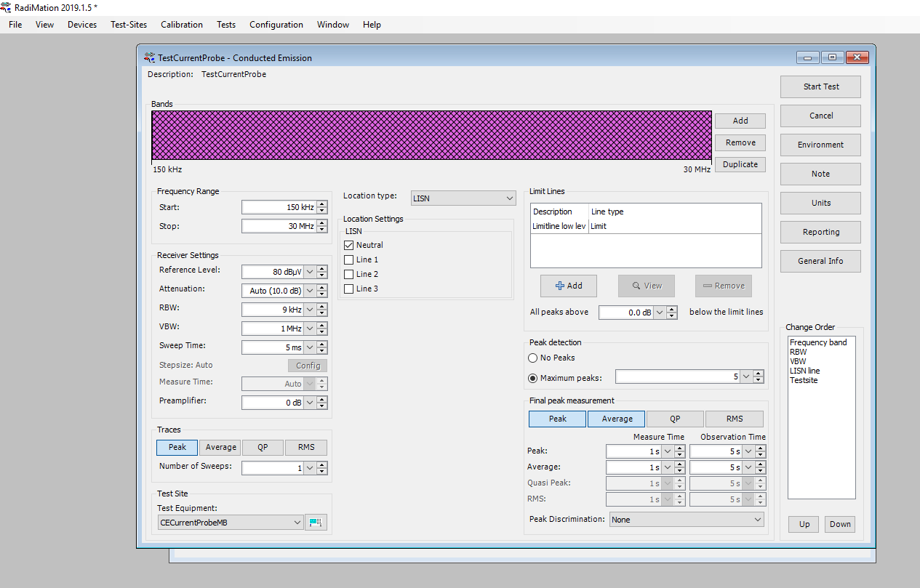The width and height of the screenshot is (920, 588).
Task: Open the Calibration menu
Action: coord(182,25)
